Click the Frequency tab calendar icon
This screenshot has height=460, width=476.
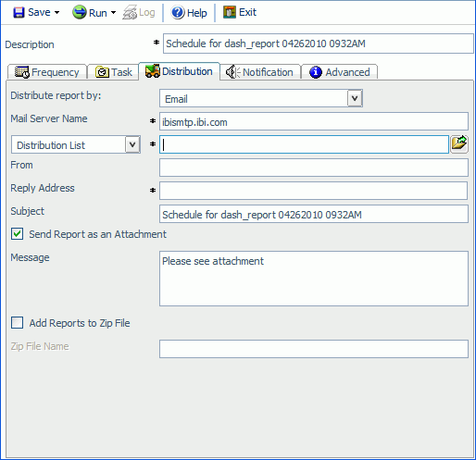pyautogui.click(x=22, y=72)
